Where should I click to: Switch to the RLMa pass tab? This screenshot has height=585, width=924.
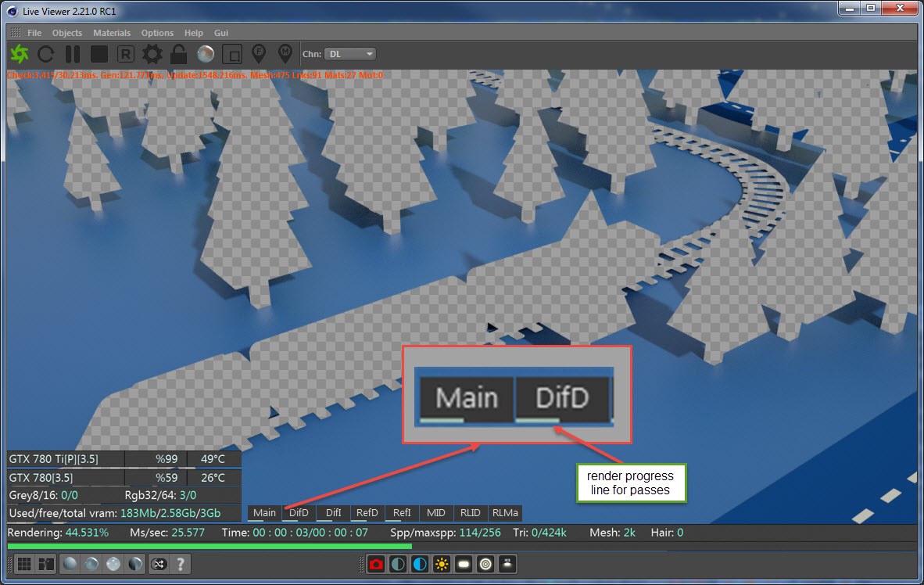[x=505, y=513]
